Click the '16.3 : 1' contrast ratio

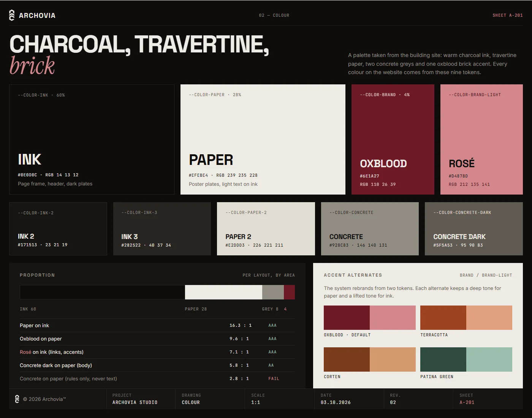[x=241, y=325]
